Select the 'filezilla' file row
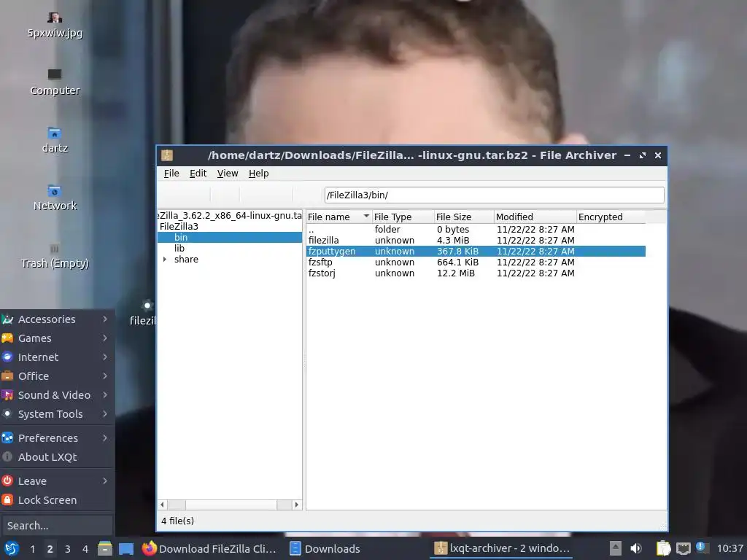This screenshot has height=560, width=747. tap(476, 240)
